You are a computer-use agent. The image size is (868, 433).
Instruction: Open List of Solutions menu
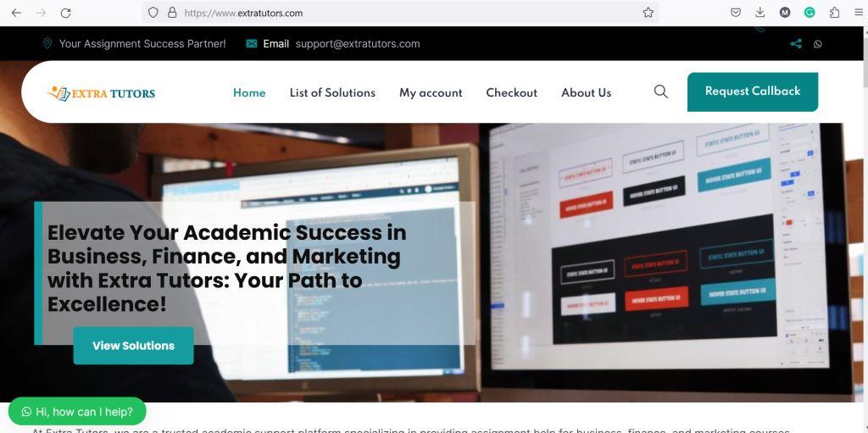(x=332, y=93)
